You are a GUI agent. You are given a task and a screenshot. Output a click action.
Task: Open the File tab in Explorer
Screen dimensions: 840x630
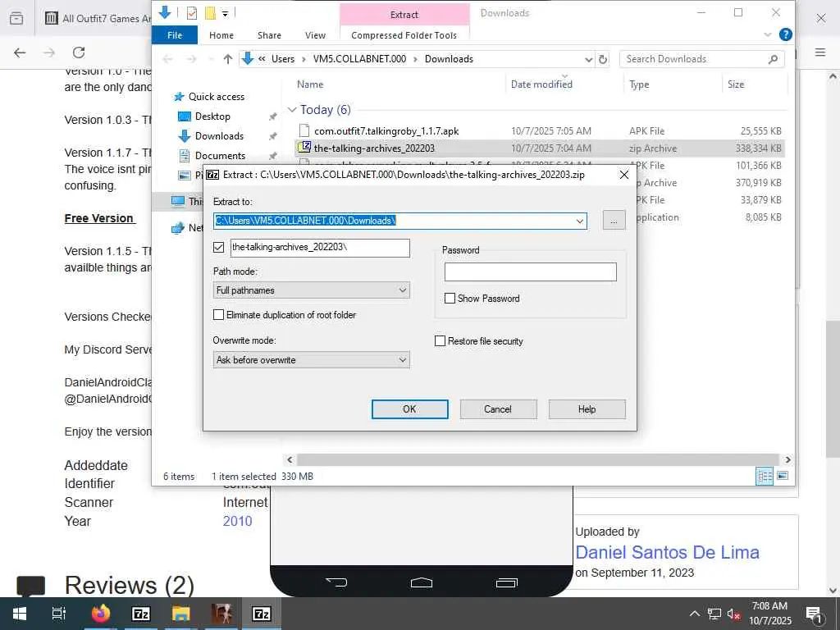point(175,35)
